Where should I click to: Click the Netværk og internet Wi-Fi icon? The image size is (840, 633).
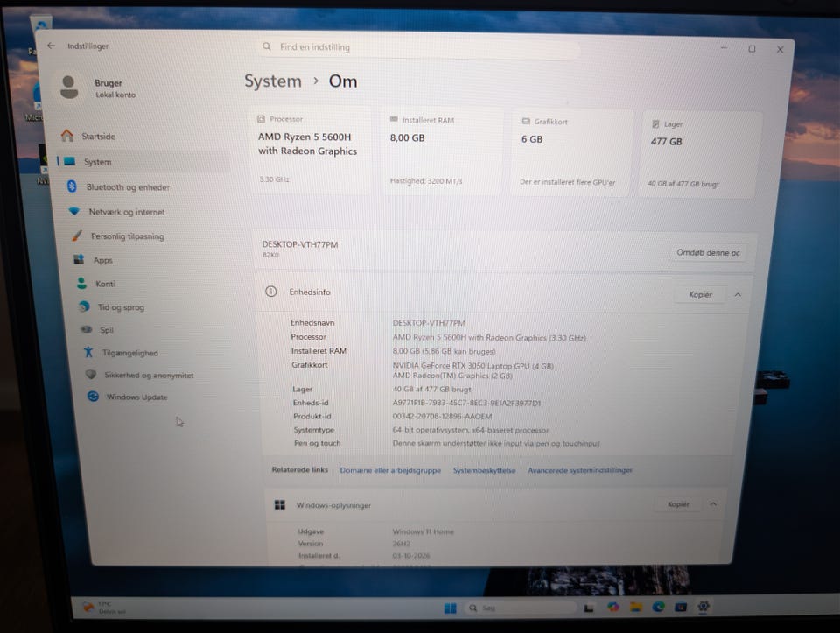[x=73, y=211]
